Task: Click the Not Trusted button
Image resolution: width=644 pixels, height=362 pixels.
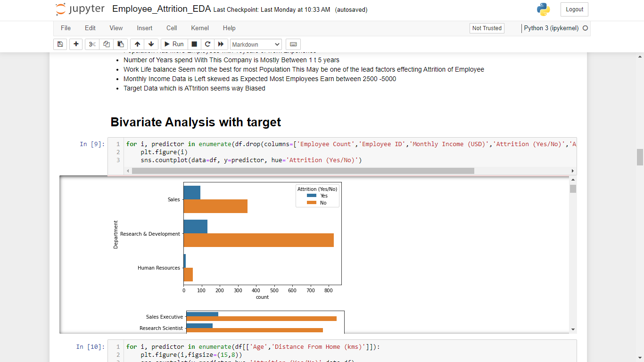Action: [487, 28]
